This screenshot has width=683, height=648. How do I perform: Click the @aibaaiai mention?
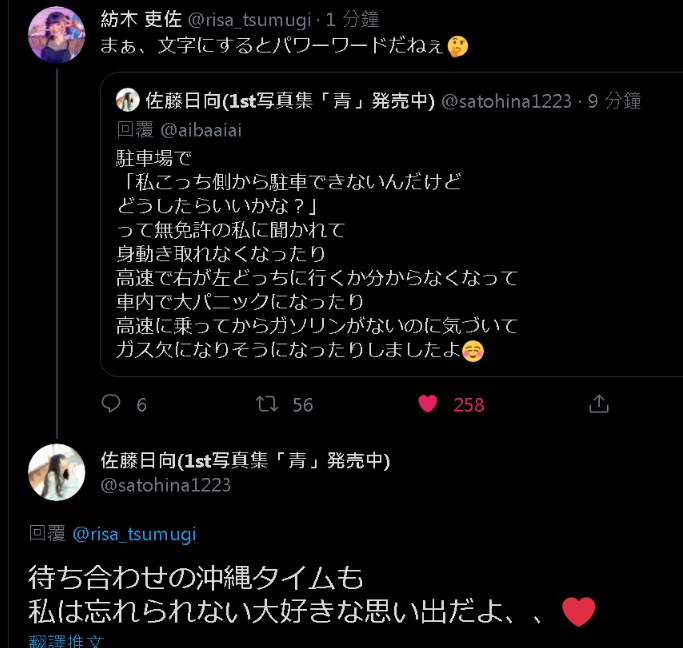[x=199, y=128]
